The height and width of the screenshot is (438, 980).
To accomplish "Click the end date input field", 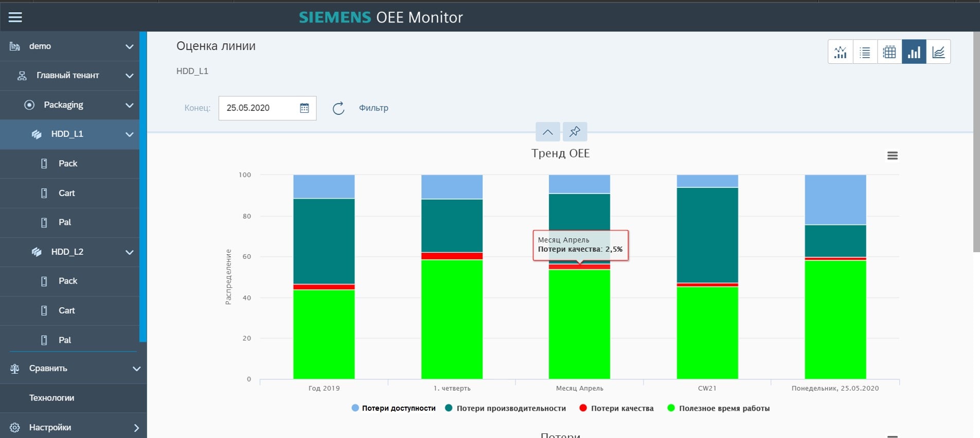I will click(x=267, y=108).
